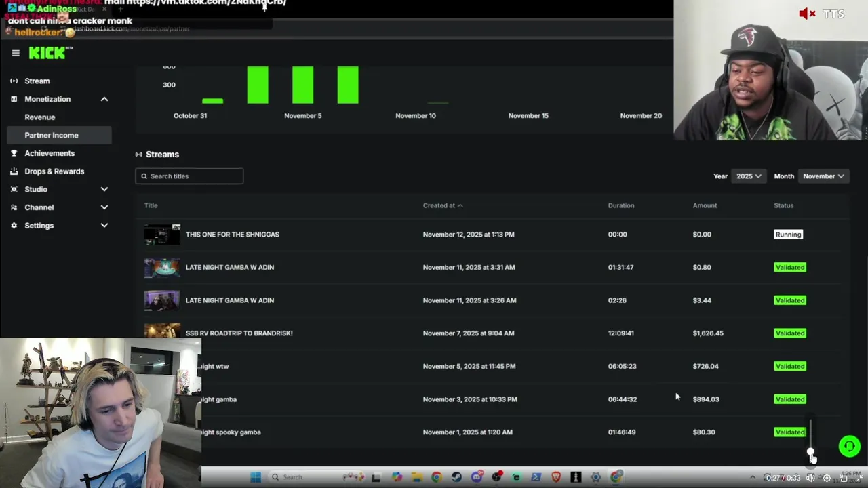
Task: Sort streams by Created at column
Action: (443, 205)
